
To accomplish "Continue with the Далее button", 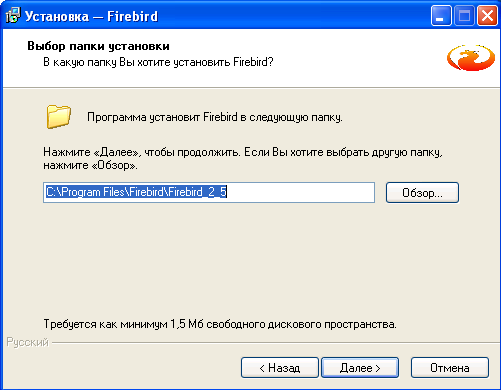I will tap(360, 368).
